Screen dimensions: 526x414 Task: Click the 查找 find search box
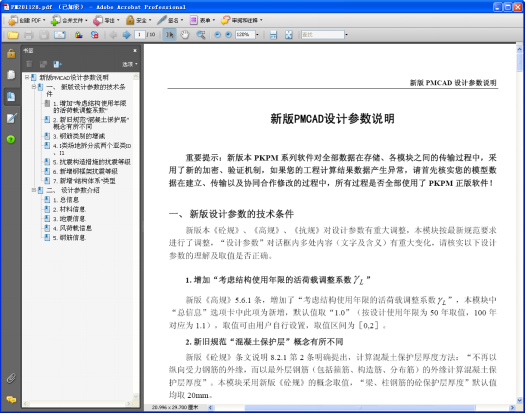tap(323, 35)
